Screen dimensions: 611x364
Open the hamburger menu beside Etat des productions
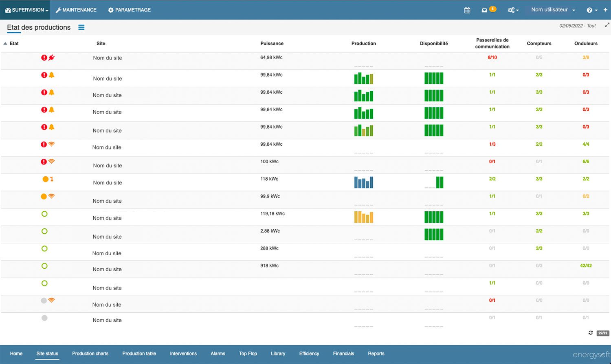point(81,27)
